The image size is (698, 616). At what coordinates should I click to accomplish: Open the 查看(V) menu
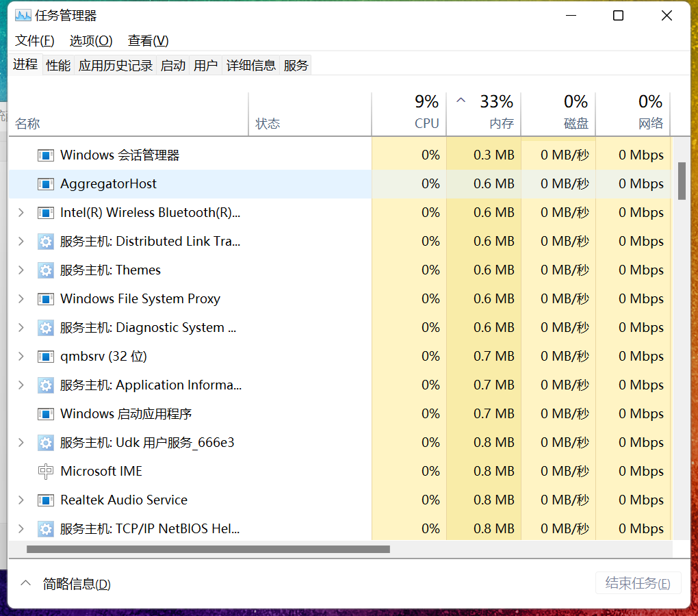tap(148, 41)
